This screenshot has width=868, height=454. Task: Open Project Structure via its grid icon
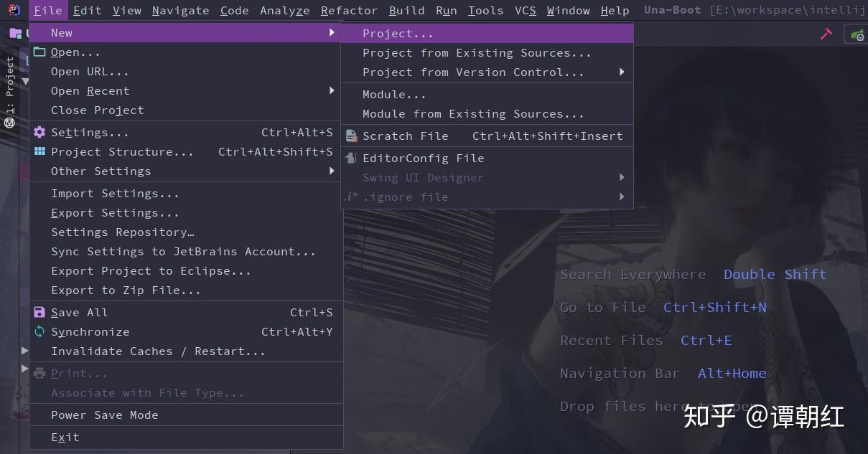(39, 151)
